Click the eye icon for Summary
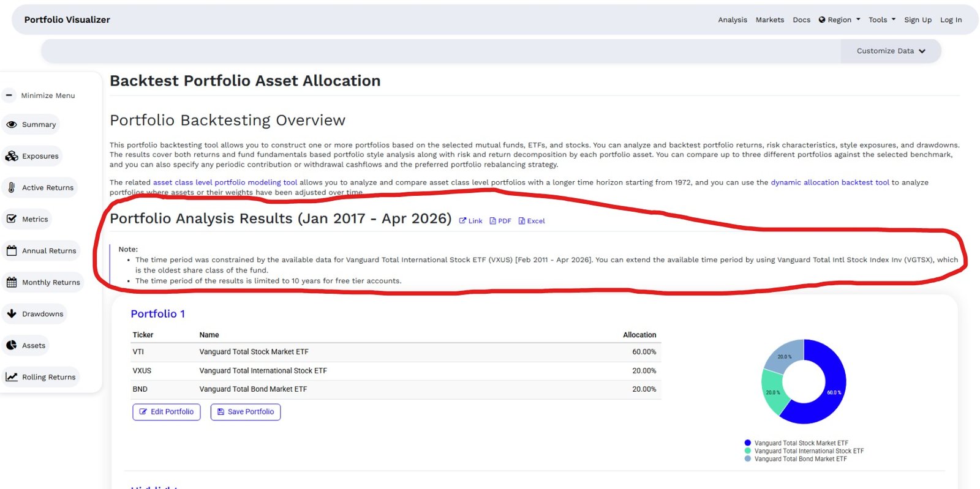 point(12,124)
